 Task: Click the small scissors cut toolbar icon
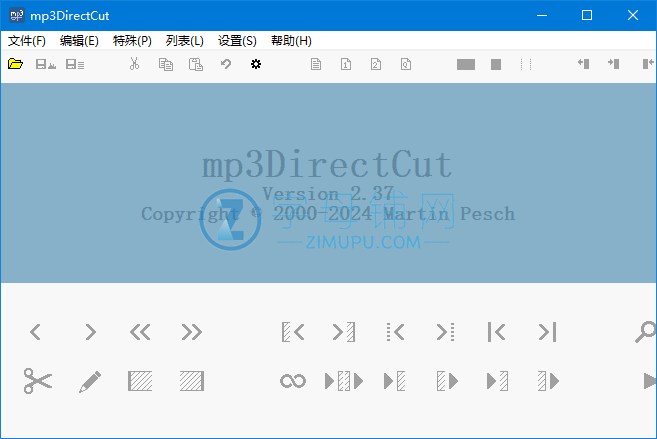135,64
